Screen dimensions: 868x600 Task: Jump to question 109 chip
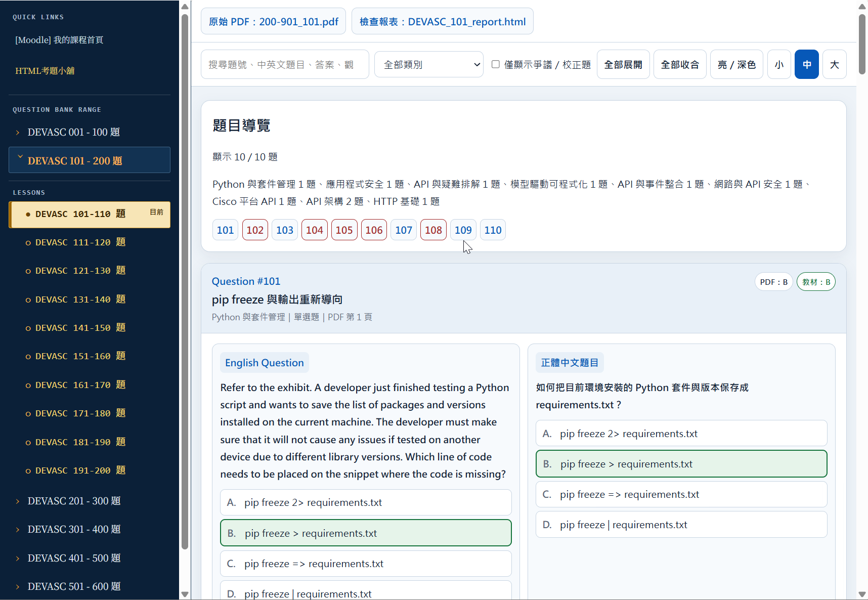[463, 230]
